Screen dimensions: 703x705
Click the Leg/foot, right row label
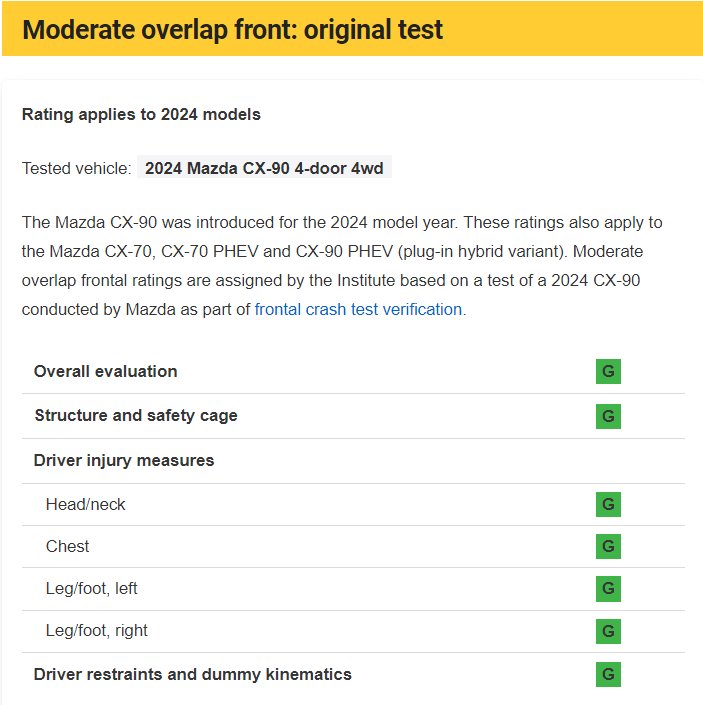(96, 630)
